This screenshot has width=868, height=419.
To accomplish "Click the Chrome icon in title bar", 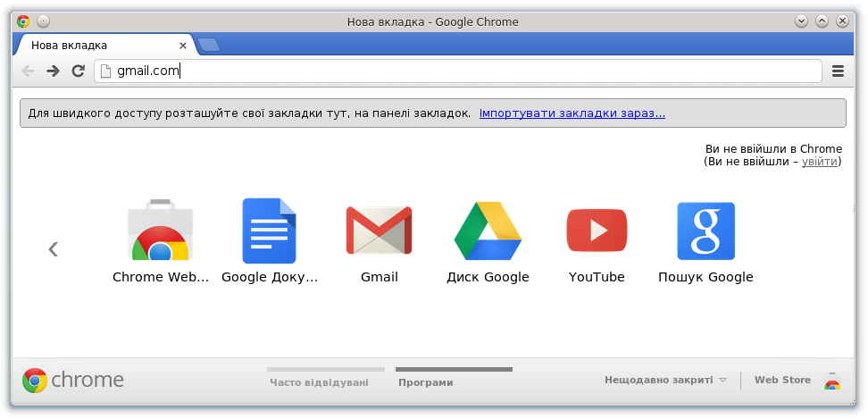I will (x=23, y=21).
